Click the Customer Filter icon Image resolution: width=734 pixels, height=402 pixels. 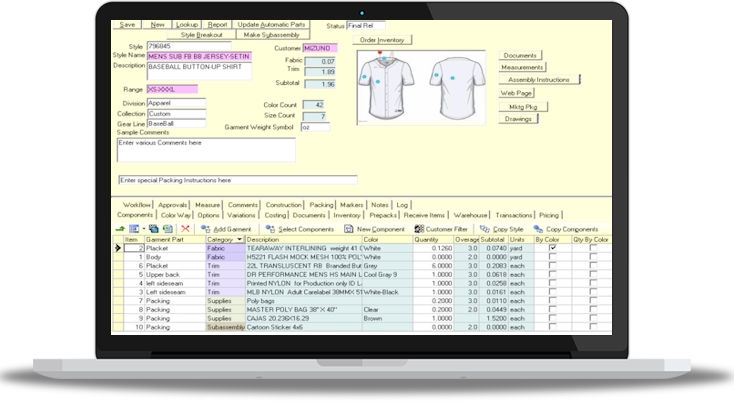[419, 229]
